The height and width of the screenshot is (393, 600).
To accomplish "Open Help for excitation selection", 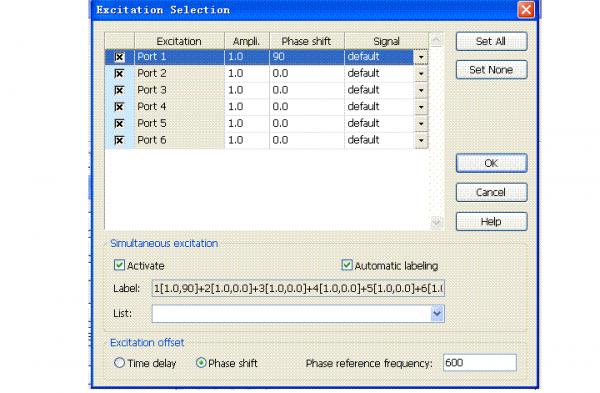I will pos(491,222).
